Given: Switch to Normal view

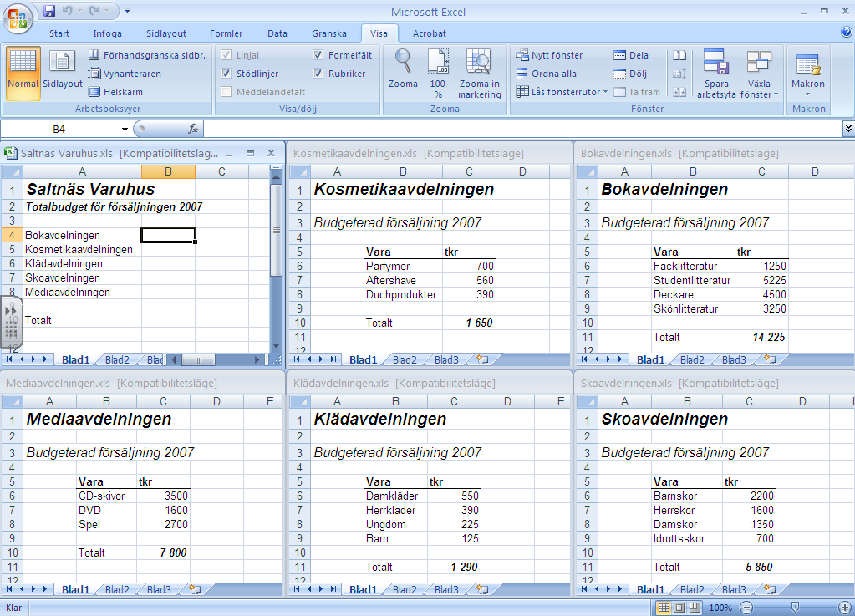Looking at the screenshot, I should coord(23,74).
